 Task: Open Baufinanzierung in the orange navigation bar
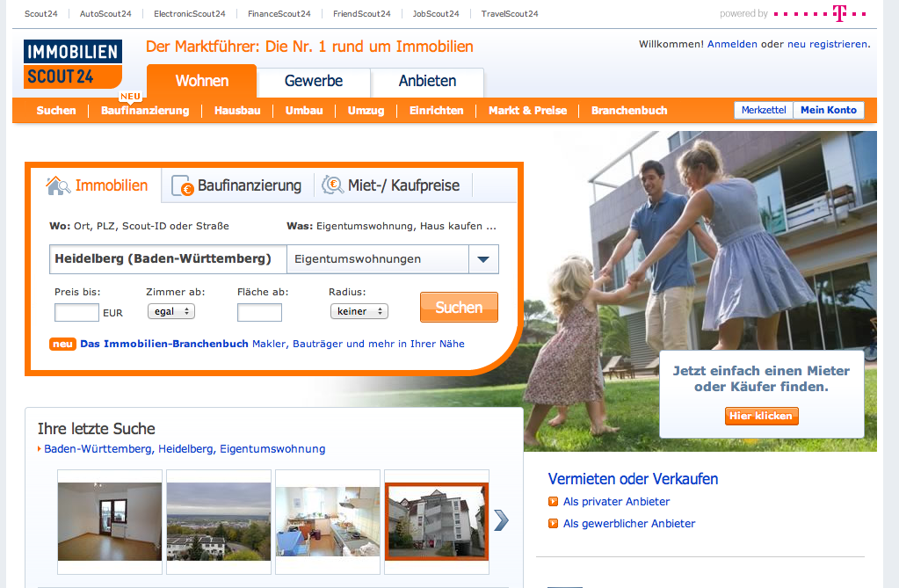[x=145, y=110]
